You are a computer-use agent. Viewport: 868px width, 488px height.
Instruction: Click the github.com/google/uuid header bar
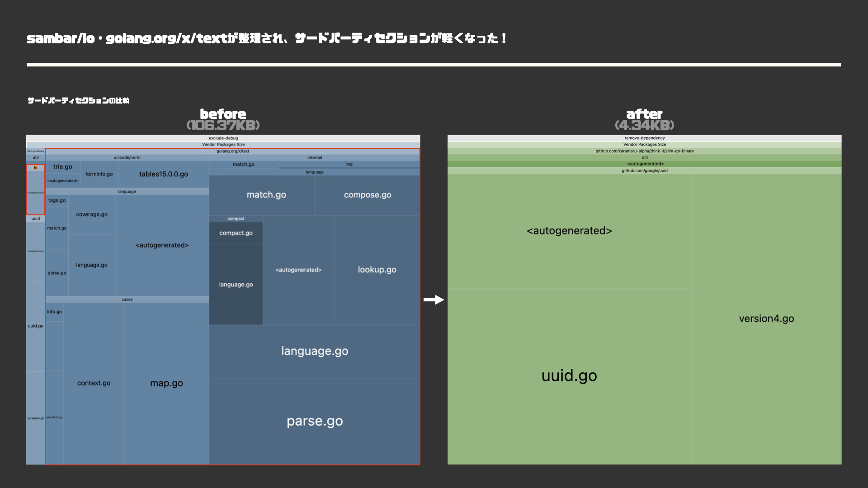pos(644,171)
